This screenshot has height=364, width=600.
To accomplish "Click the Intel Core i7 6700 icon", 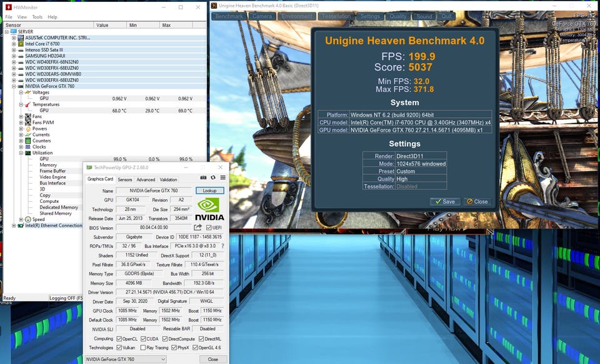I will pos(21,44).
